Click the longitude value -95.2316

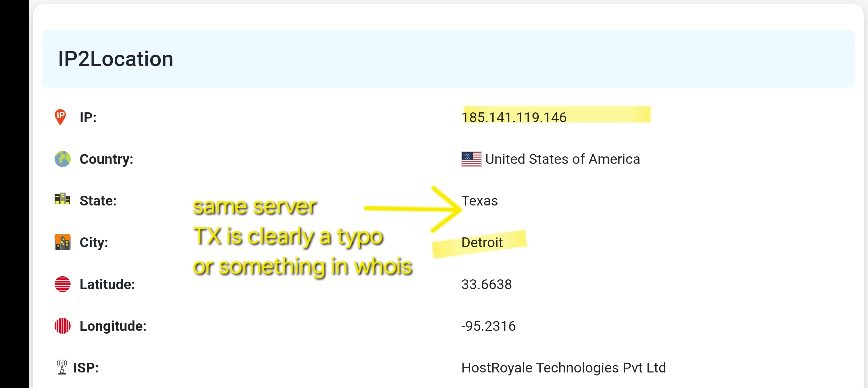[x=488, y=326]
